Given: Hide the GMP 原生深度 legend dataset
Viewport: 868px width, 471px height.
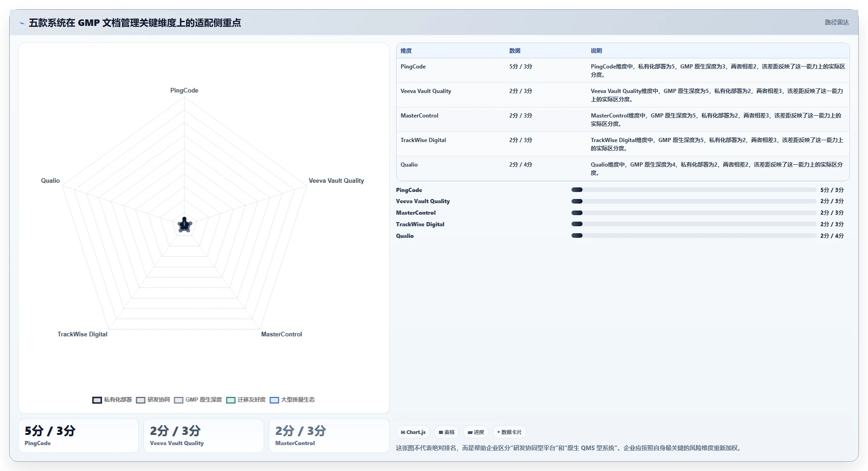Looking at the screenshot, I should click(198, 400).
